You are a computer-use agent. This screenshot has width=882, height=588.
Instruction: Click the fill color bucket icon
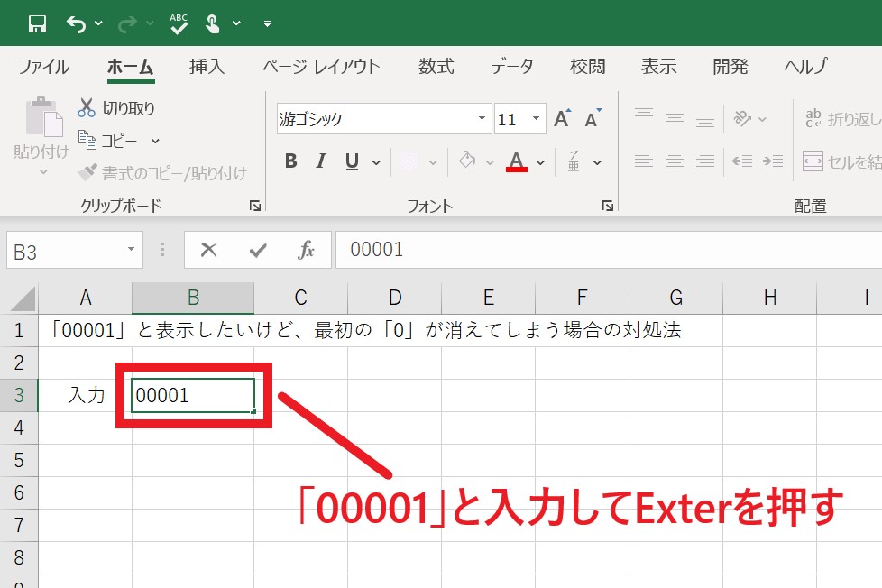467,161
